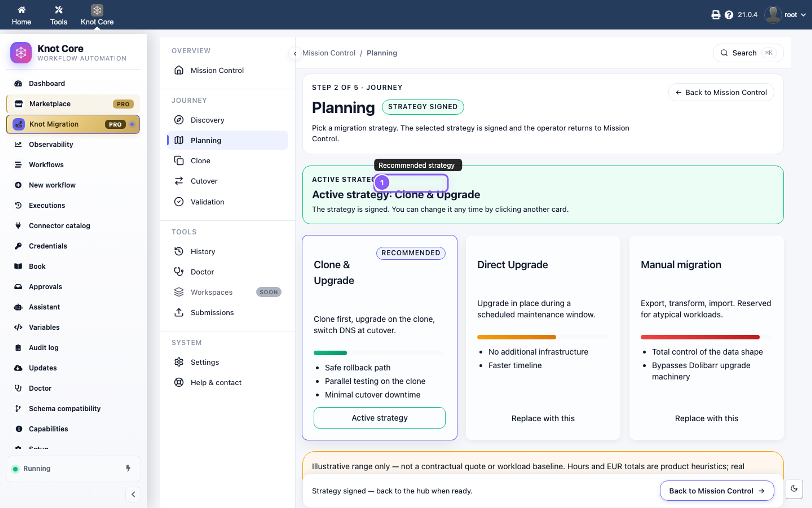Screen dimensions: 812x508
Task: Go to Home via house icon
Action: 21,10
